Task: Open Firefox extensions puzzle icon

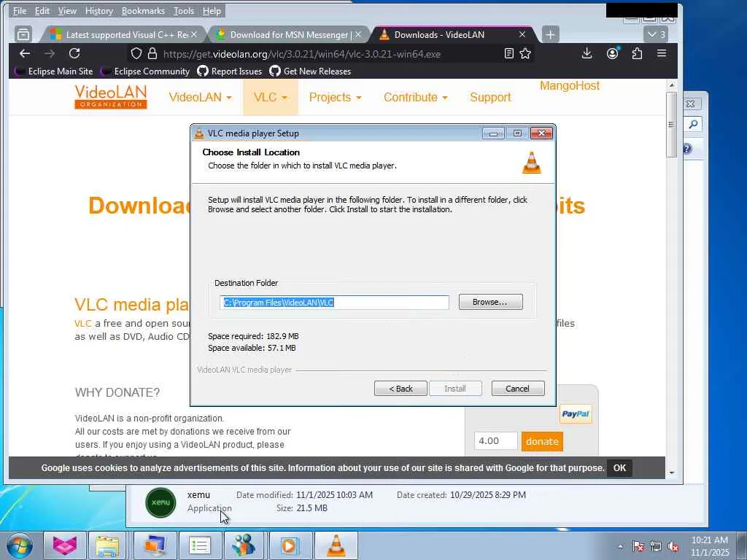Action: click(637, 53)
